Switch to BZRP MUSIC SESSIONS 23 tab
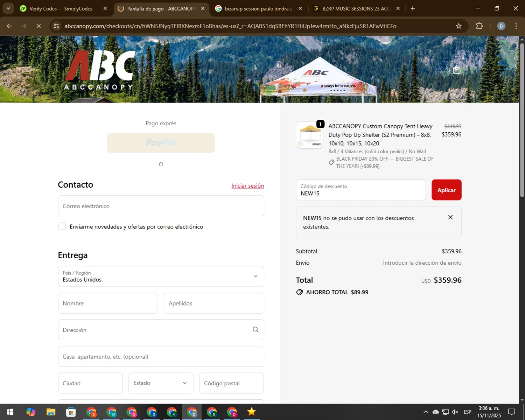Screen dimensions: 525x420 [x=356, y=8]
